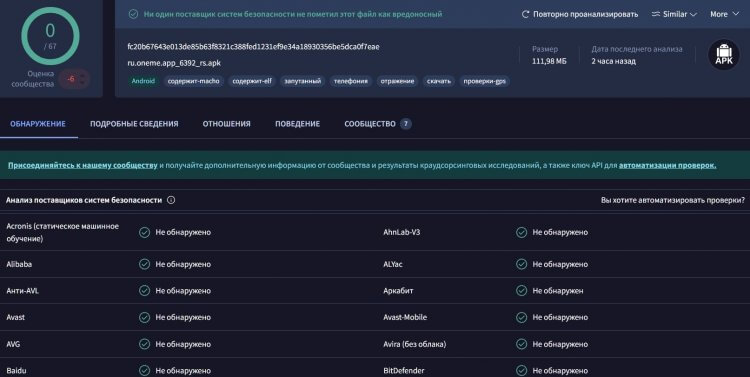Click the Baidu vendor name
Viewport: 750px width, 377px height.
point(16,370)
